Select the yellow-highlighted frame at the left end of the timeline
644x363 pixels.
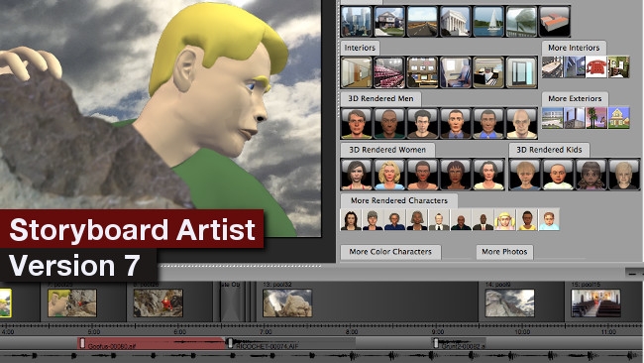tap(5, 302)
